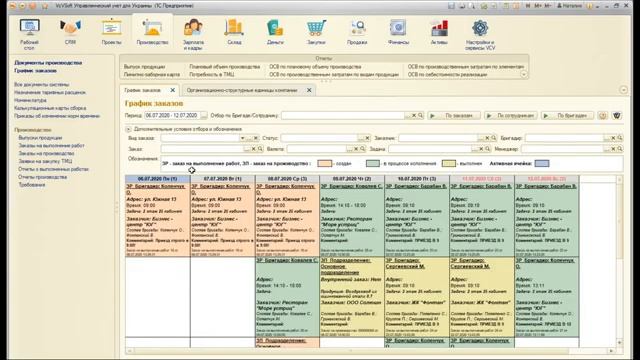Open Выпуск продукции report link
Viewport: 640px width, 360px height.
tap(144, 67)
